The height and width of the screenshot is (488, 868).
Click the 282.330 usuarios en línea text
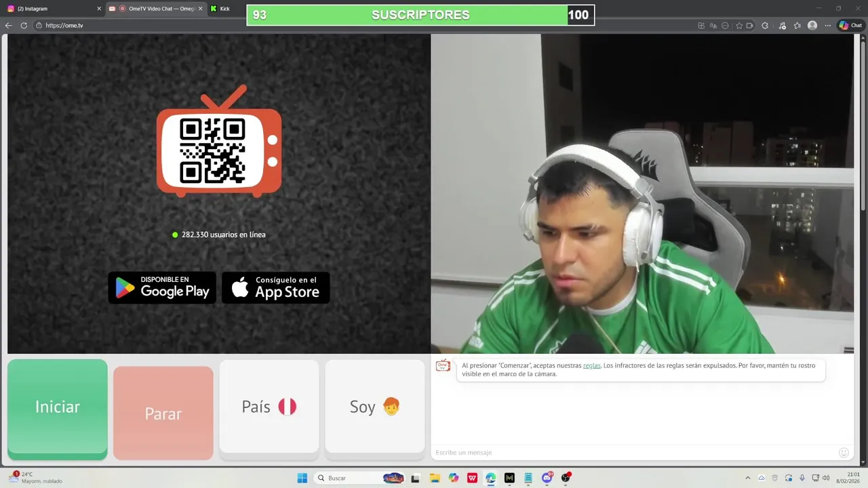tap(224, 235)
